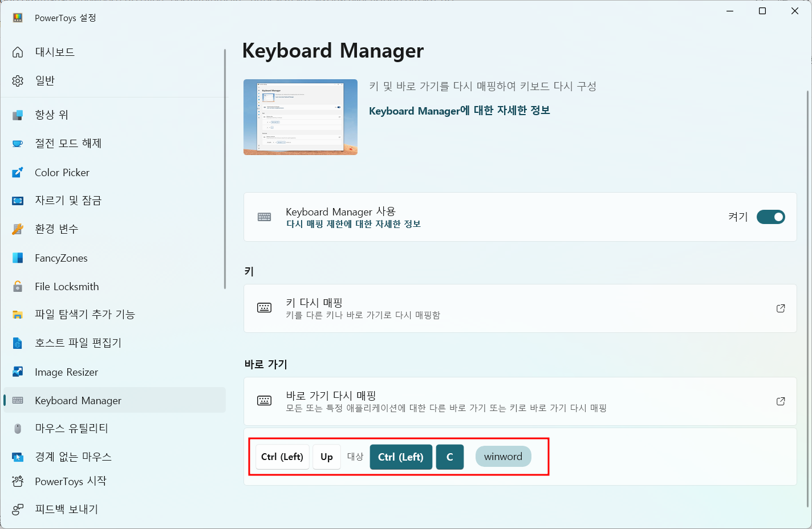Image resolution: width=812 pixels, height=529 pixels.
Task: Go to Image Resizer settings
Action: point(114,372)
